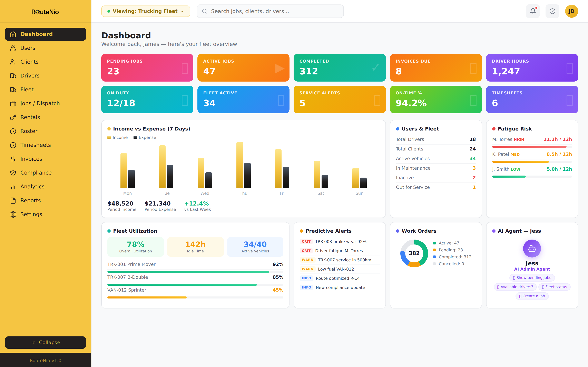
Task: Open the Dashboard home icon in sidebar
Action: point(13,34)
